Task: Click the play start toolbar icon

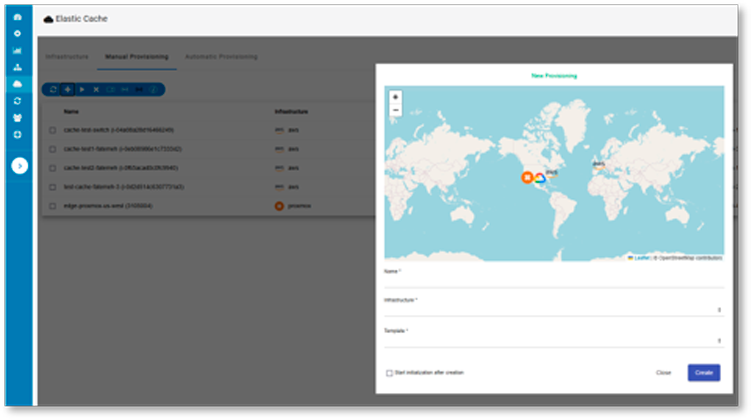Action: point(82,90)
